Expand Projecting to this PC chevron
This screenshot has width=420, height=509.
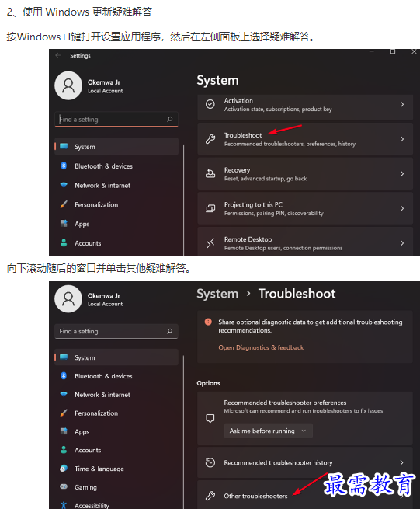402,208
